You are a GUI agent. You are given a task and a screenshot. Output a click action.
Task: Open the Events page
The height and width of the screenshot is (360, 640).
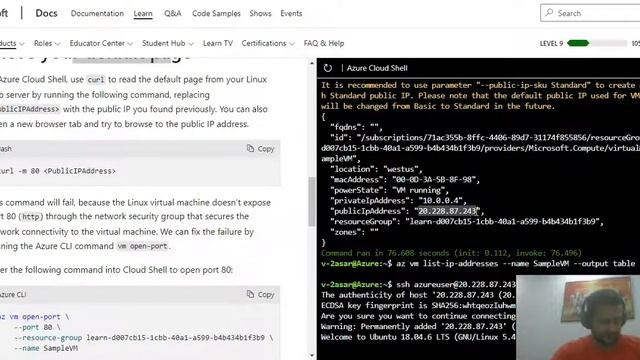(x=291, y=13)
